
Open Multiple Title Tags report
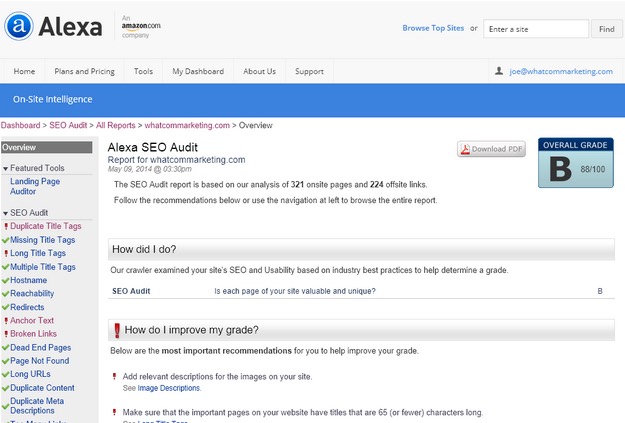pyautogui.click(x=43, y=267)
